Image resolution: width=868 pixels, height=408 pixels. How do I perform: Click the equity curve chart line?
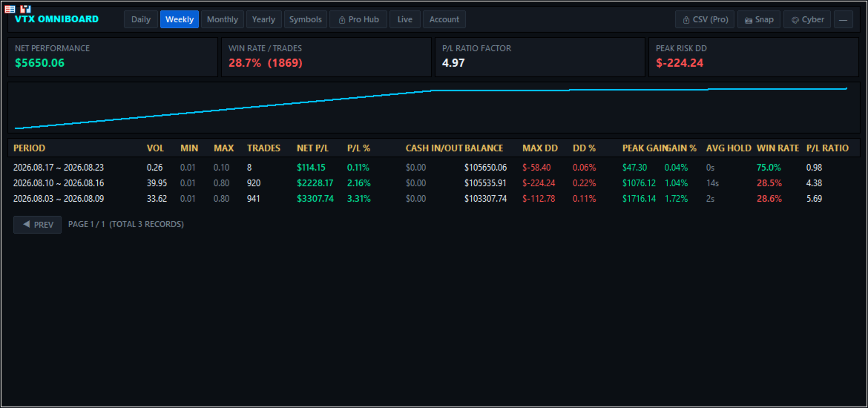coord(431,108)
